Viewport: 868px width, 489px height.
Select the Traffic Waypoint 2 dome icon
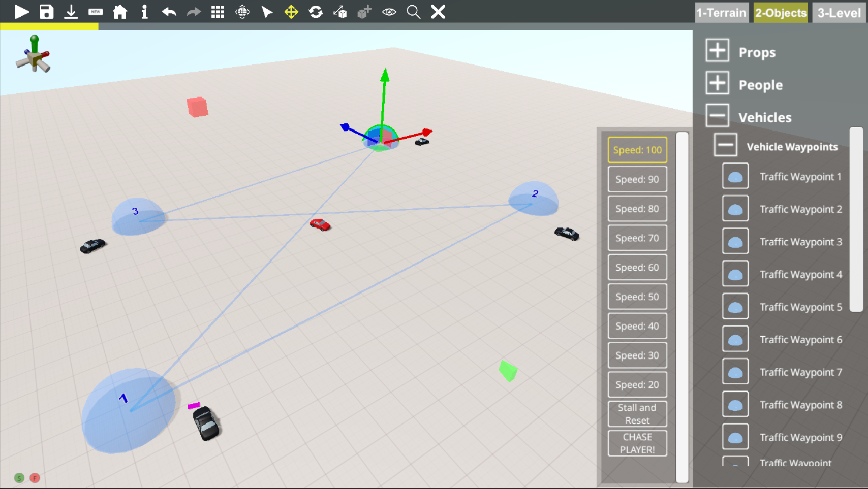point(735,208)
